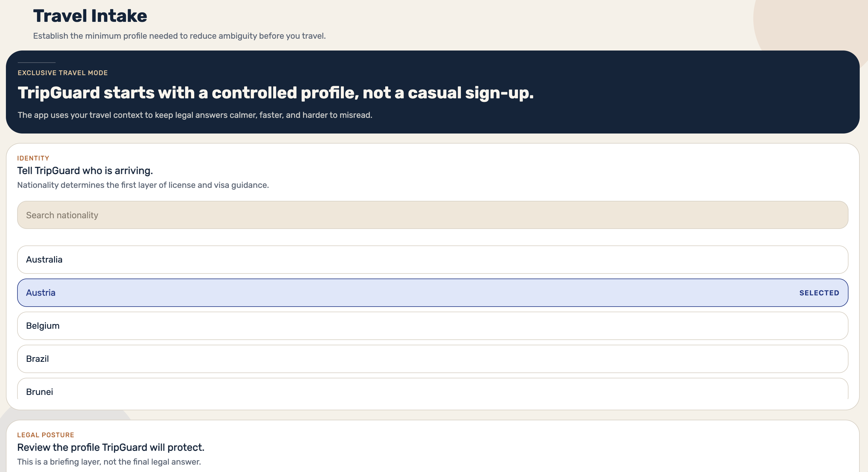
Task: Select Australia as nationality
Action: click(x=433, y=260)
